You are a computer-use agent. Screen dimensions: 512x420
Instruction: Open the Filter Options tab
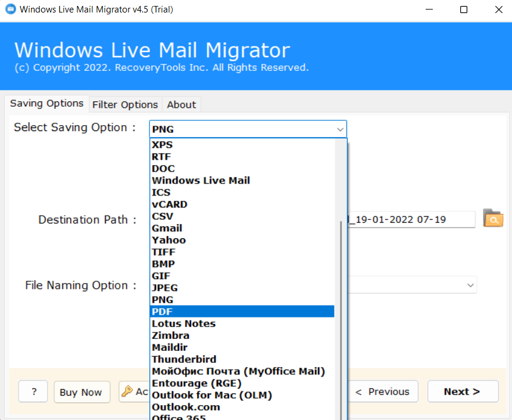[125, 105]
